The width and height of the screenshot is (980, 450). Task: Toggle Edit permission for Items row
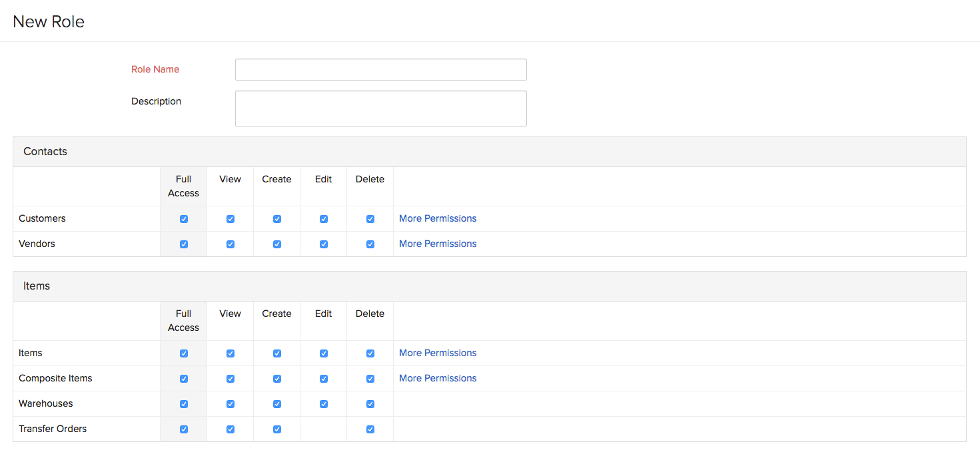click(x=324, y=353)
